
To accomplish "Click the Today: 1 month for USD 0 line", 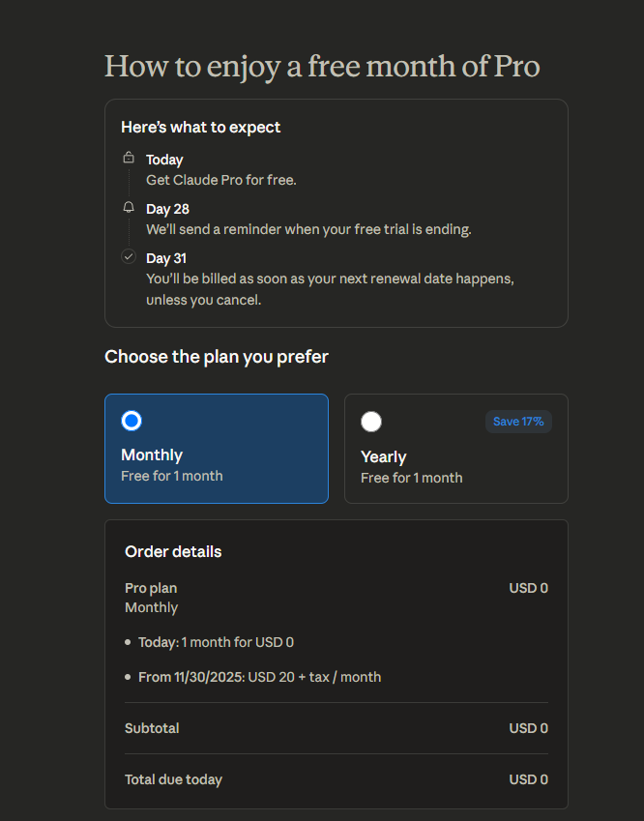I will 216,642.
